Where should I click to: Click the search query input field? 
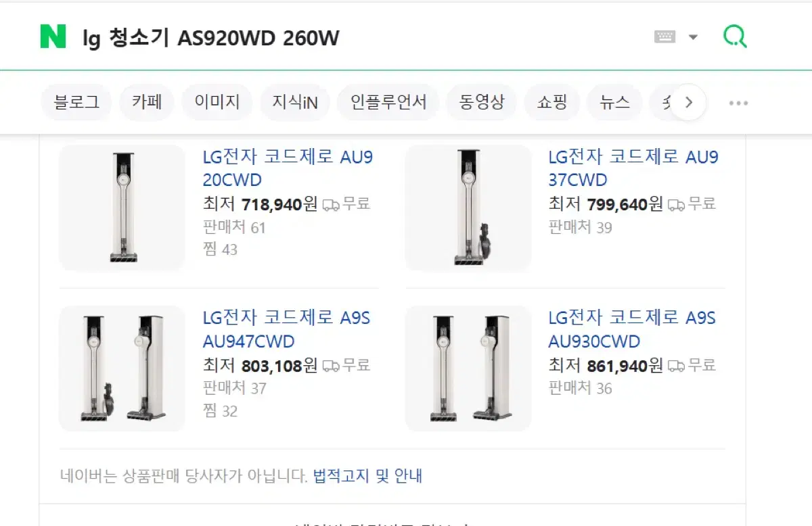click(x=359, y=37)
